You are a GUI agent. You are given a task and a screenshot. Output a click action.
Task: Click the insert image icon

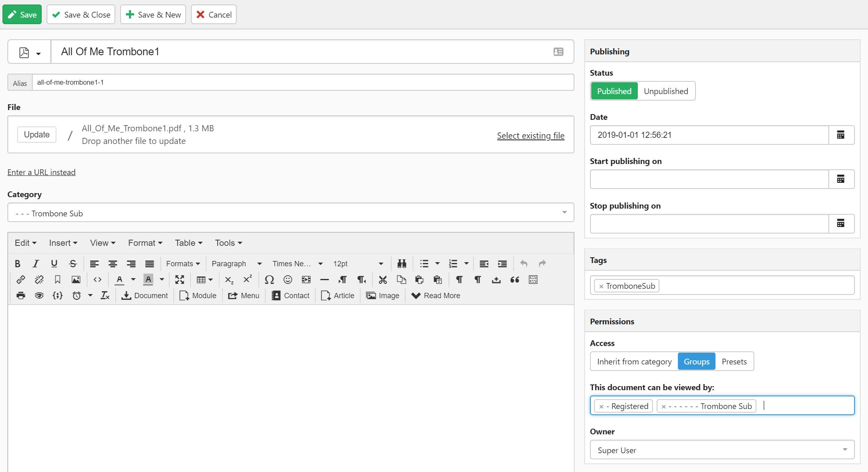pyautogui.click(x=76, y=280)
